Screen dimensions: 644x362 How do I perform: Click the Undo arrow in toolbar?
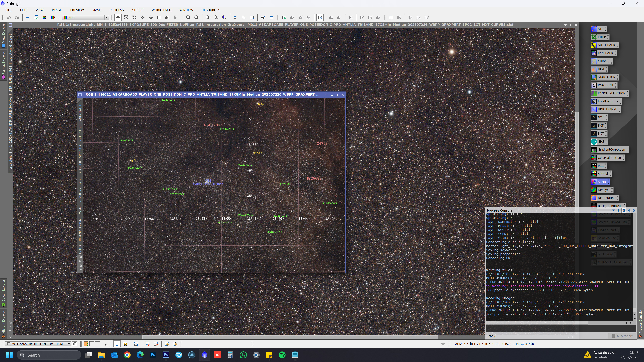9,17
